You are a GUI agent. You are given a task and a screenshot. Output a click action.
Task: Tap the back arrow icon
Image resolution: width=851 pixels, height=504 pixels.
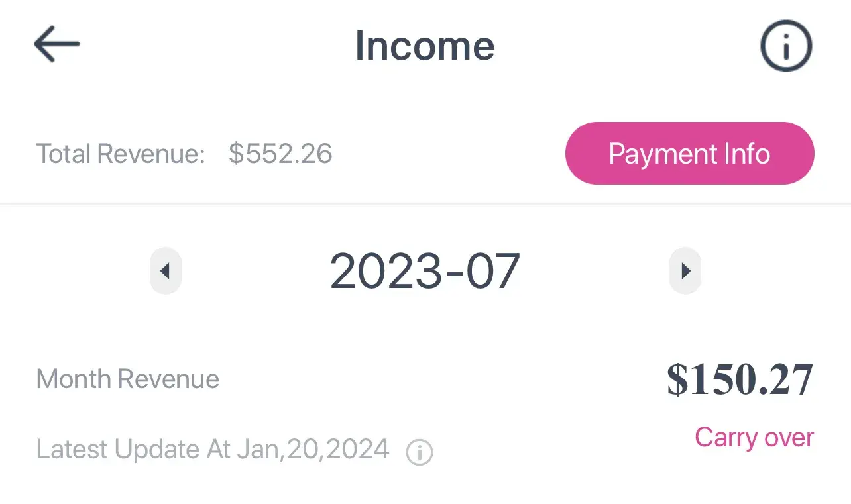tap(57, 45)
